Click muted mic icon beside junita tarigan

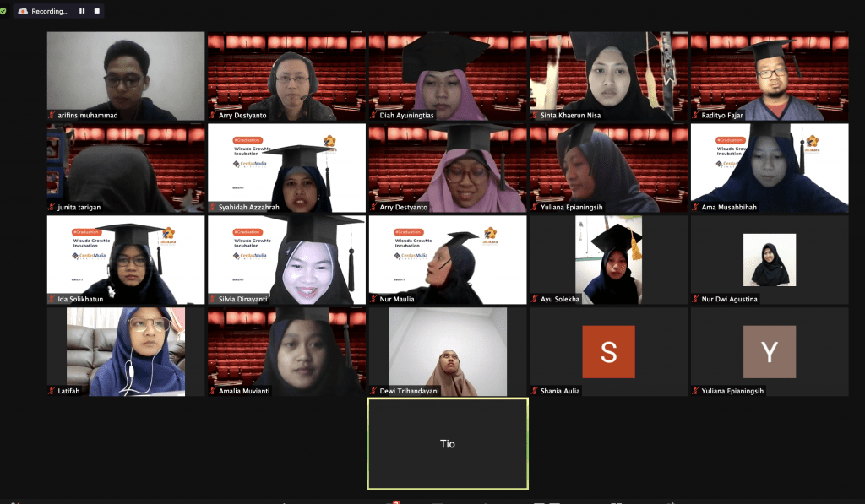click(x=52, y=208)
